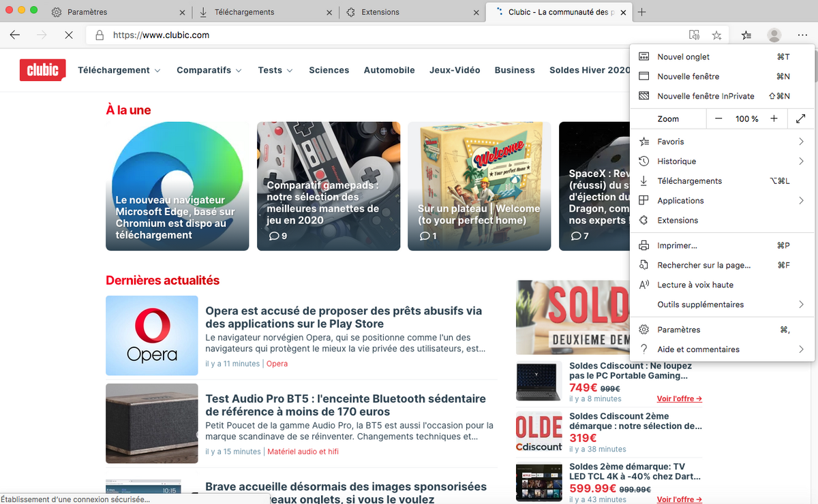Switch to the Extensions tab
This screenshot has height=504, width=818.
[411, 12]
